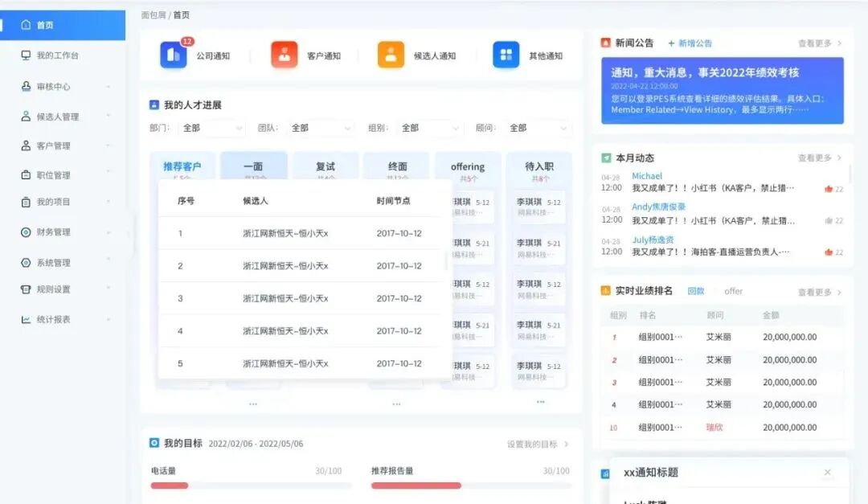868x504 pixels.
Task: Click the 职位管理 briefcase icon
Action: (x=26, y=175)
